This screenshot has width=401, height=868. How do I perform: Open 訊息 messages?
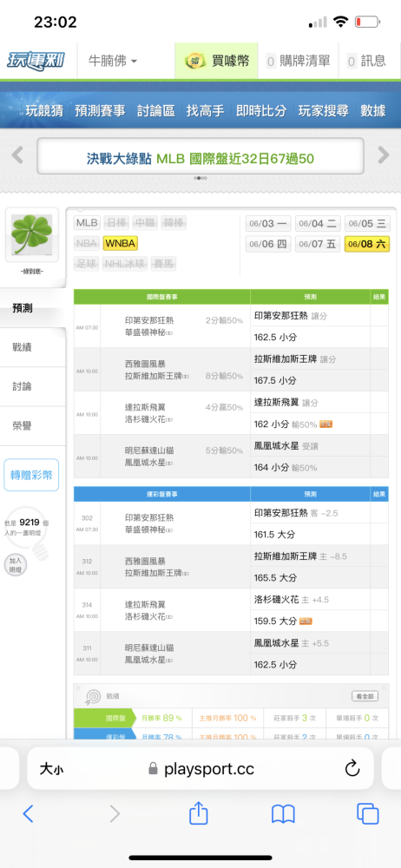click(366, 61)
